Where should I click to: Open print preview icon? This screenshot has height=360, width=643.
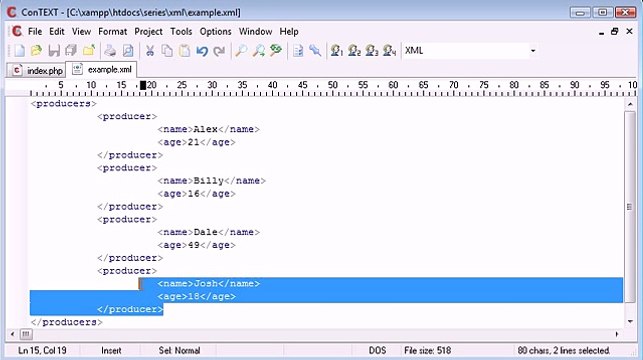point(128,51)
